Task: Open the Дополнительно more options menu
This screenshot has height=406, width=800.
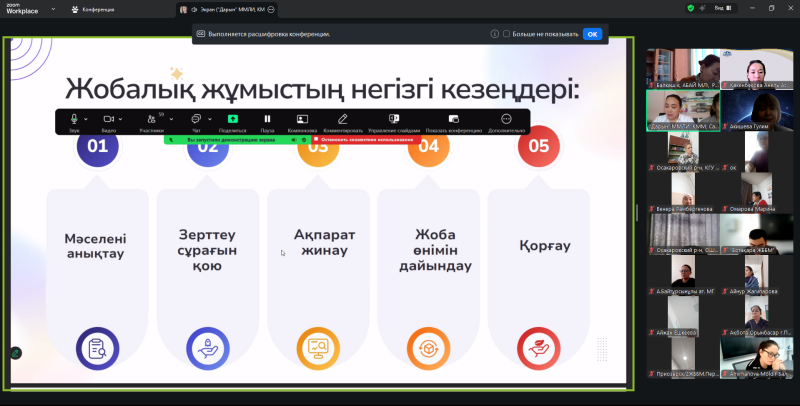Action: pos(506,119)
